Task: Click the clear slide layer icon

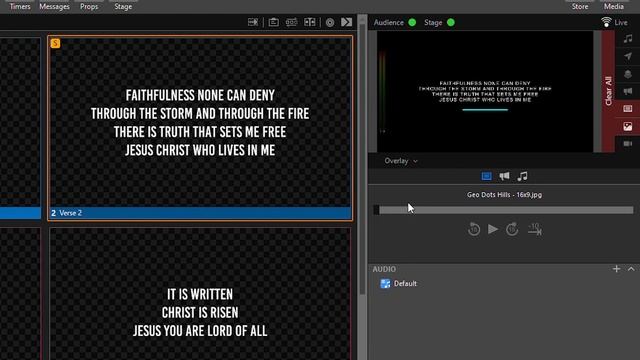Action: pyautogui.click(x=628, y=109)
